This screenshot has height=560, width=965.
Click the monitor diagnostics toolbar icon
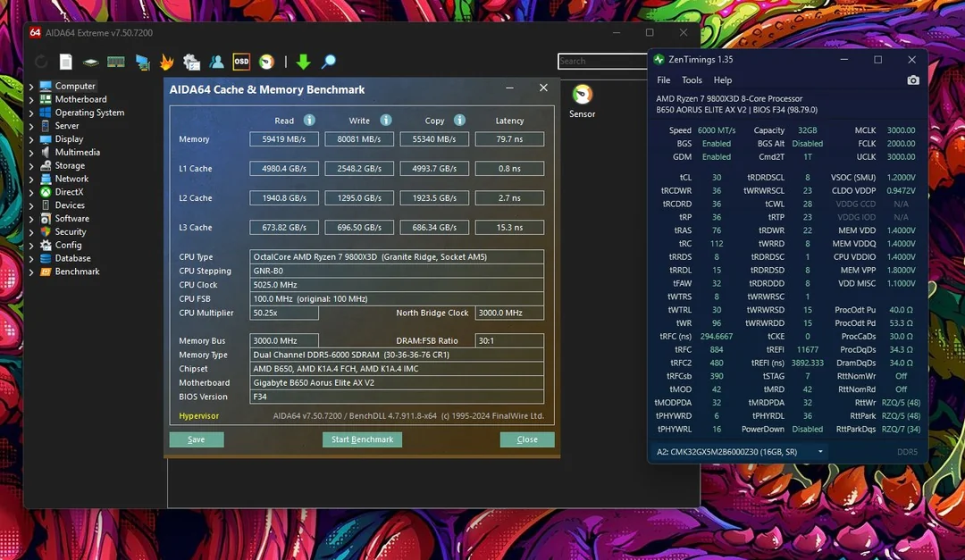(142, 62)
